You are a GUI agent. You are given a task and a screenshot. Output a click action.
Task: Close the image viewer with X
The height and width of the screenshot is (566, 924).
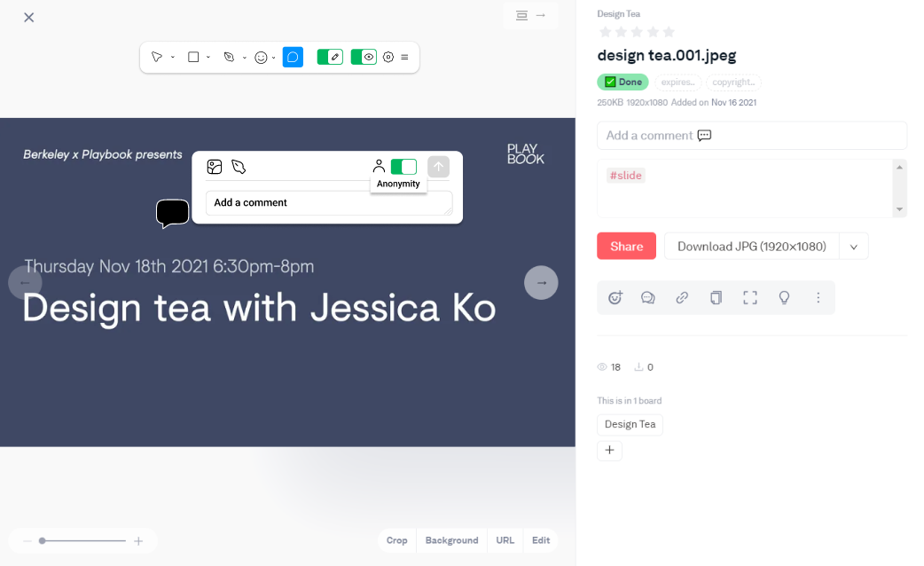[x=29, y=18]
